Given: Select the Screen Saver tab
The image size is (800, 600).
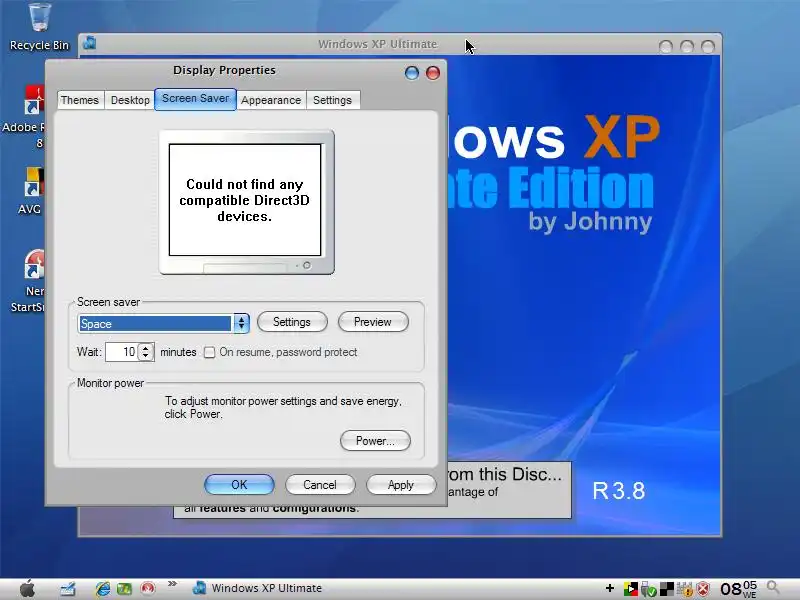Looking at the screenshot, I should 195,98.
